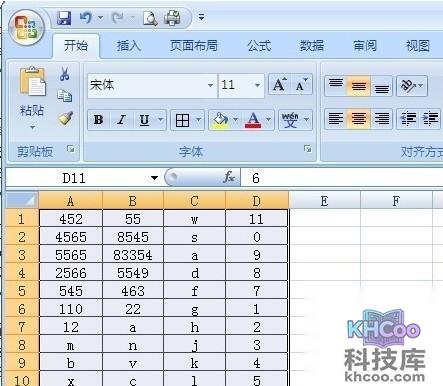Apply red font color

(x=253, y=120)
